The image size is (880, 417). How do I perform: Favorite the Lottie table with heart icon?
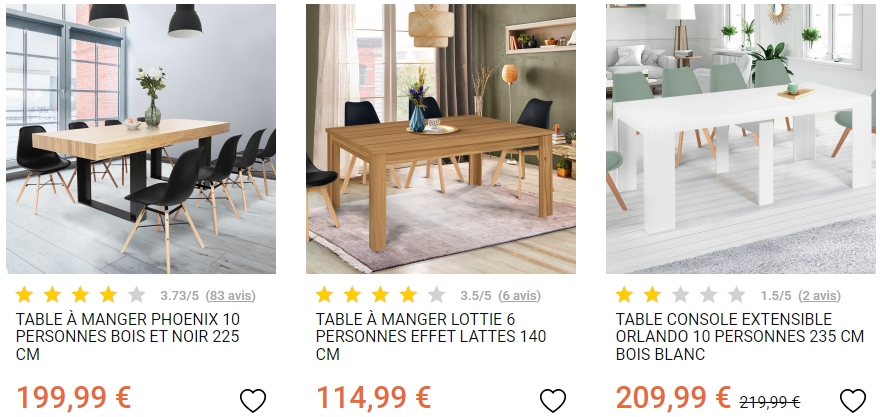(x=553, y=400)
